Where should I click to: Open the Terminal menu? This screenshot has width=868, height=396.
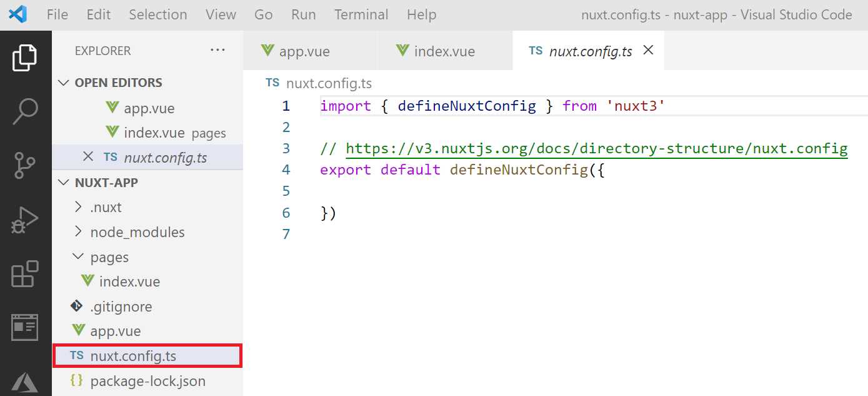pos(361,14)
